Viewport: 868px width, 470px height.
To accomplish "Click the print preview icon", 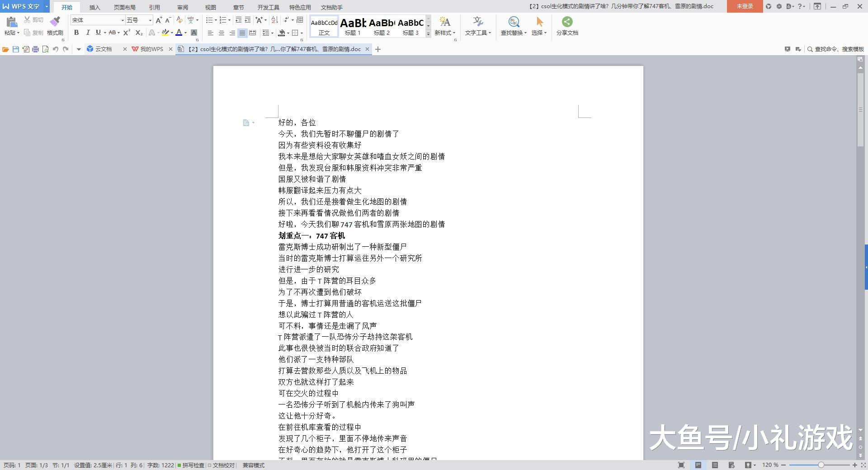I will [x=45, y=49].
